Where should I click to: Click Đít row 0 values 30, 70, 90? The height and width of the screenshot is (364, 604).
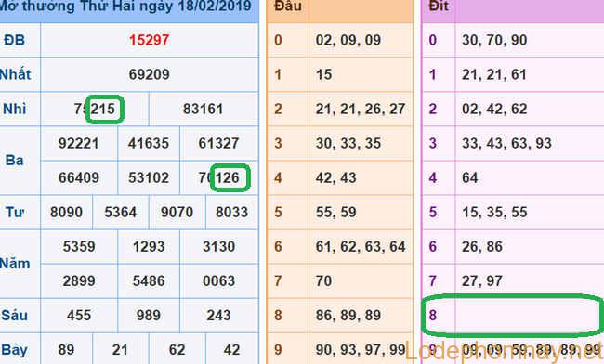(494, 40)
